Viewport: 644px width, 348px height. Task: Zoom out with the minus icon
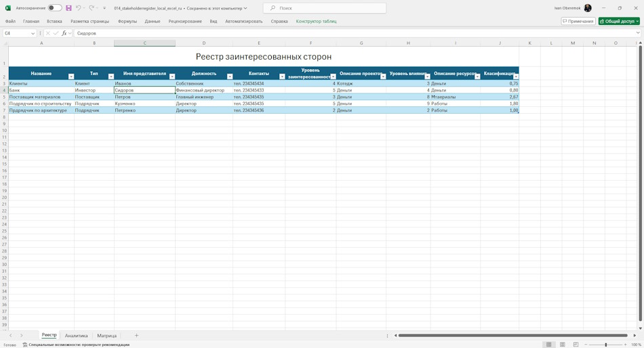pyautogui.click(x=586, y=345)
